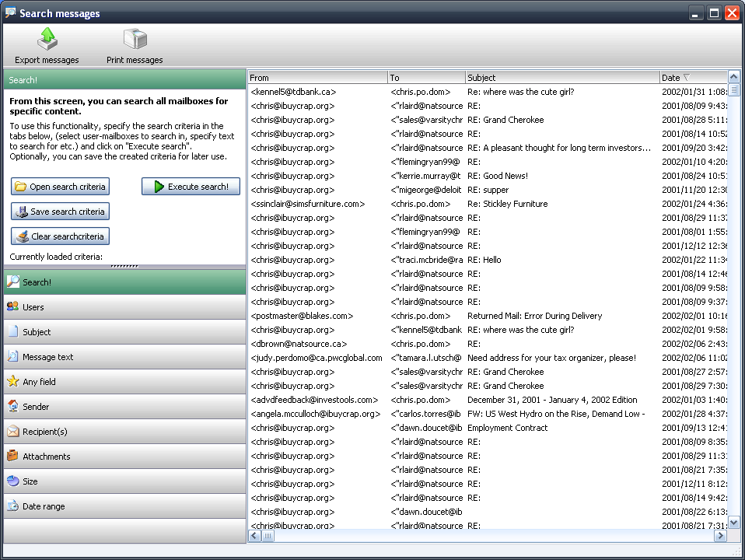Sort results by the To column header
The height and width of the screenshot is (560, 745).
426,78
